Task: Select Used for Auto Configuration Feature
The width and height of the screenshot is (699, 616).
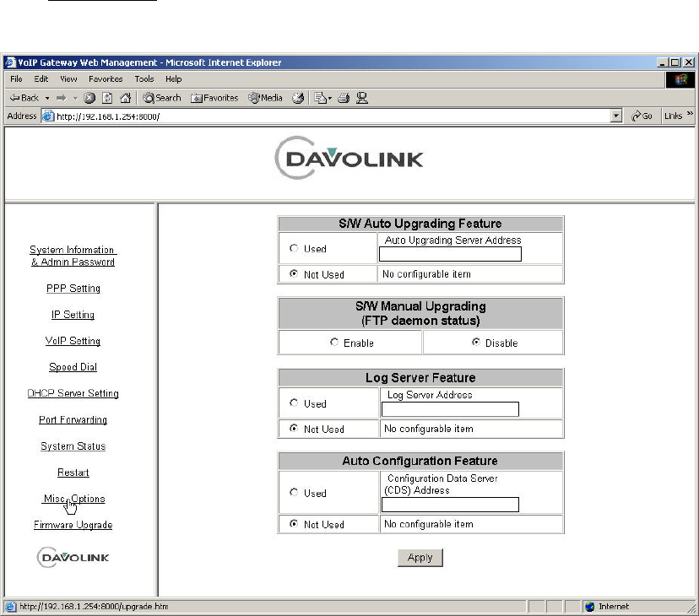Action: [x=294, y=493]
